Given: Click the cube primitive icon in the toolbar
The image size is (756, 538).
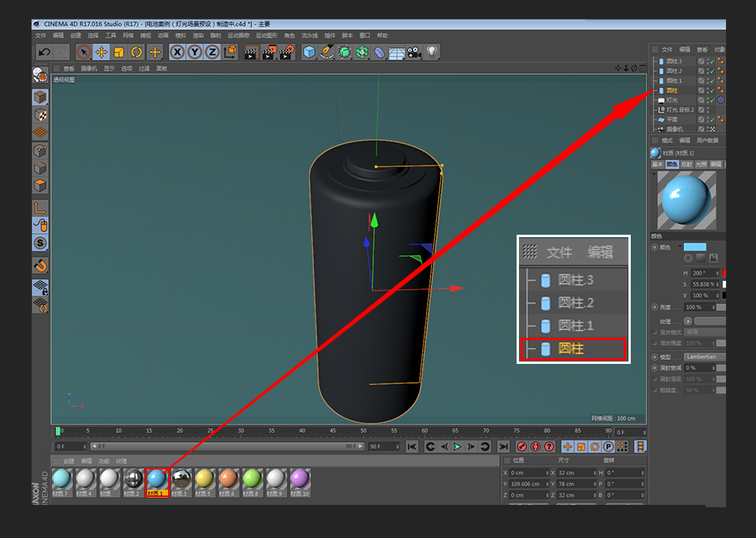Looking at the screenshot, I should pos(308,52).
